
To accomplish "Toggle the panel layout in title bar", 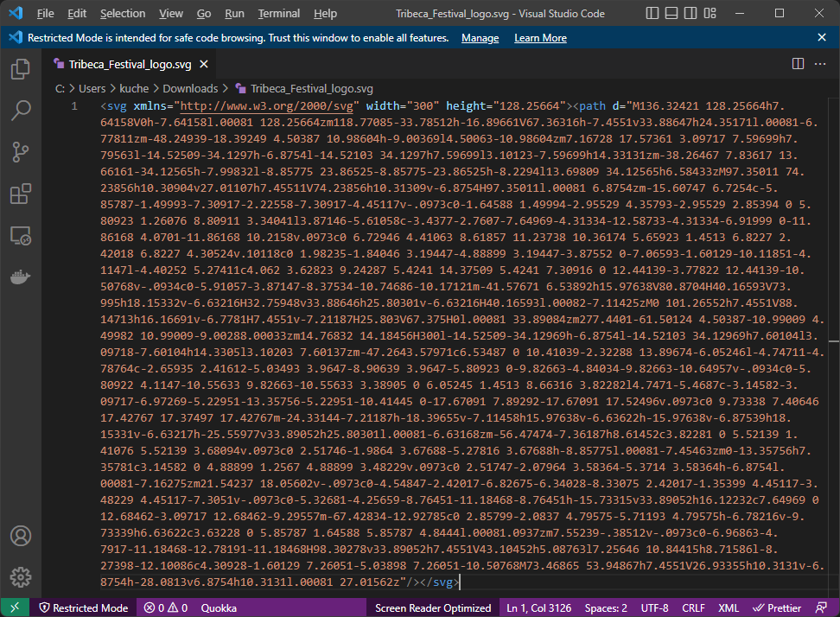I will 670,13.
